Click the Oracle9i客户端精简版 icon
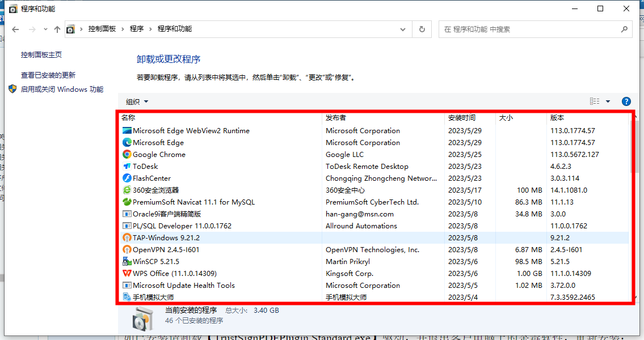 (127, 214)
